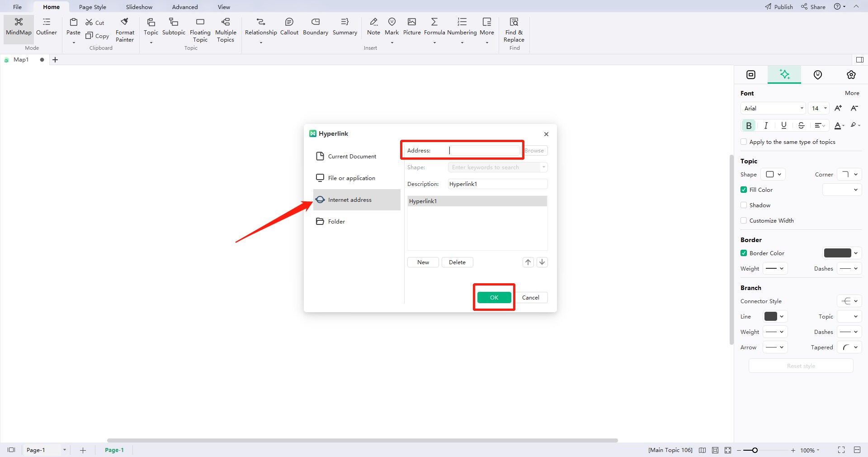The image size is (868, 457).
Task: Insert Multiple Topics
Action: (x=226, y=30)
